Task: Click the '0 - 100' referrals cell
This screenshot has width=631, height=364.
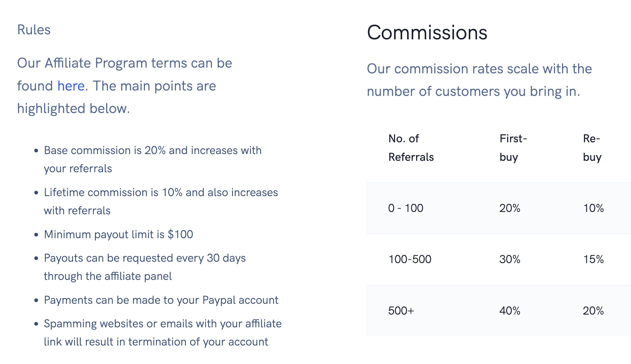Action: [406, 208]
